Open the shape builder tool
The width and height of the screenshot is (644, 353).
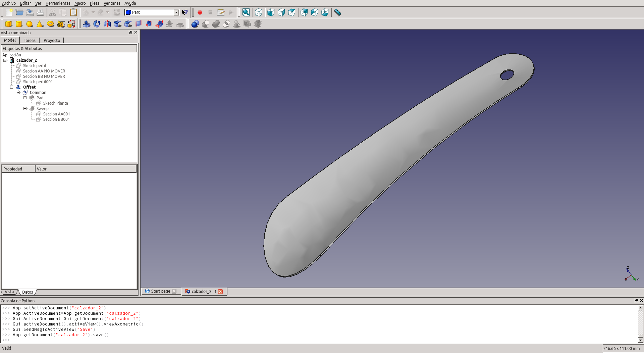tap(71, 24)
